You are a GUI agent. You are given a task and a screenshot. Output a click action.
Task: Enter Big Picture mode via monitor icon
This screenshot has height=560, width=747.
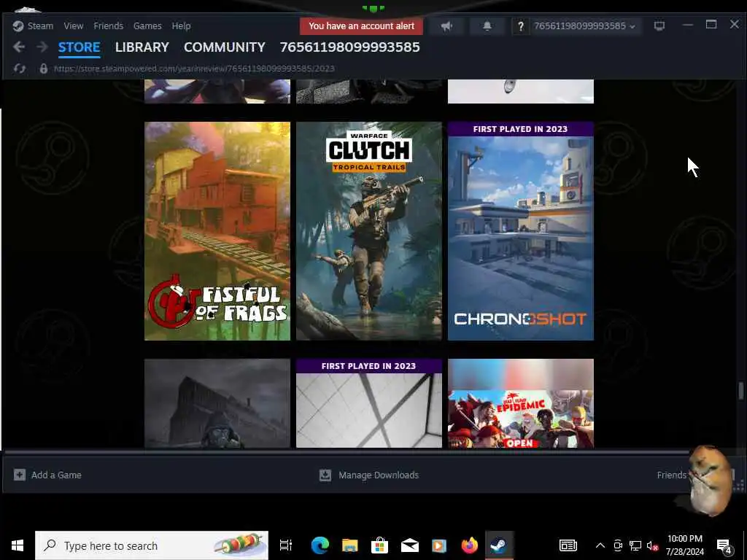(659, 26)
